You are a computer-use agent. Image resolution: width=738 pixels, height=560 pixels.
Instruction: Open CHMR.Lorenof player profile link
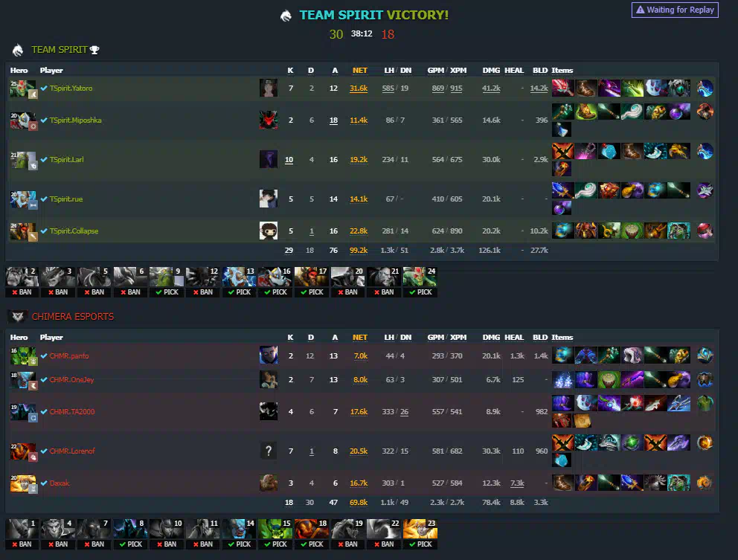coord(72,451)
